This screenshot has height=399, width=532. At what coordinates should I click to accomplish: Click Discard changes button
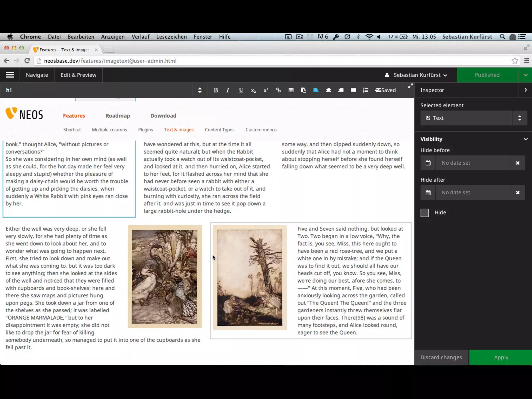pyautogui.click(x=441, y=357)
